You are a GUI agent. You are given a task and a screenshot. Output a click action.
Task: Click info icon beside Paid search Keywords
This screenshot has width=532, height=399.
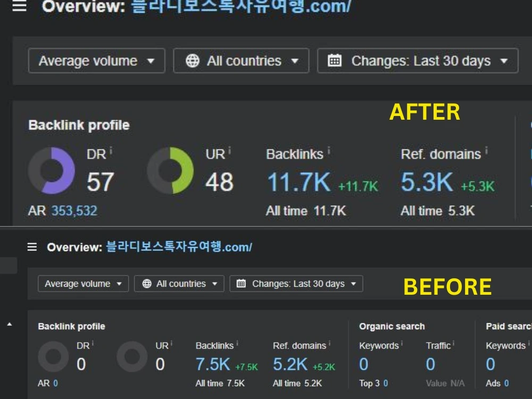point(528,344)
